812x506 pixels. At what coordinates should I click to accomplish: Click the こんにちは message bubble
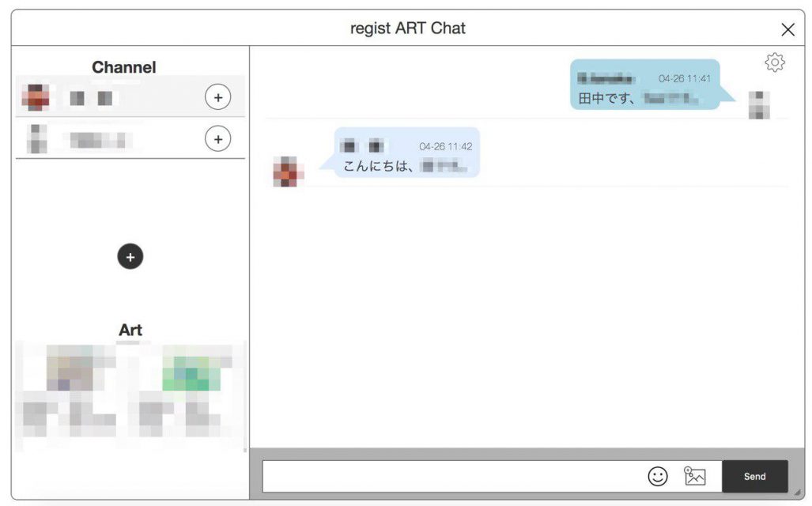[406, 153]
